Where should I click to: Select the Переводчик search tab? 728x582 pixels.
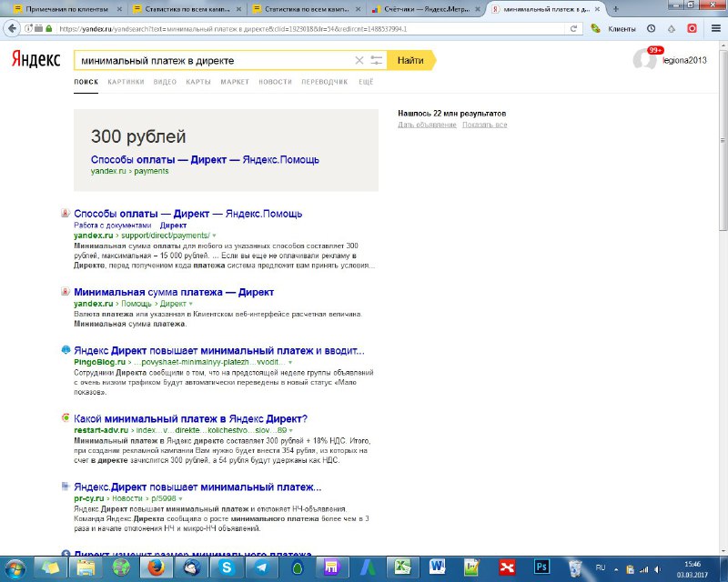coord(325,82)
